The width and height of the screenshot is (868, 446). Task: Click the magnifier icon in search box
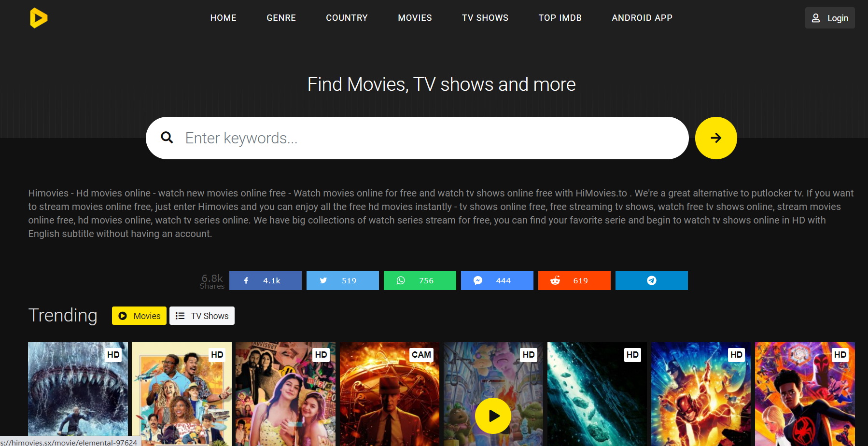pyautogui.click(x=167, y=138)
